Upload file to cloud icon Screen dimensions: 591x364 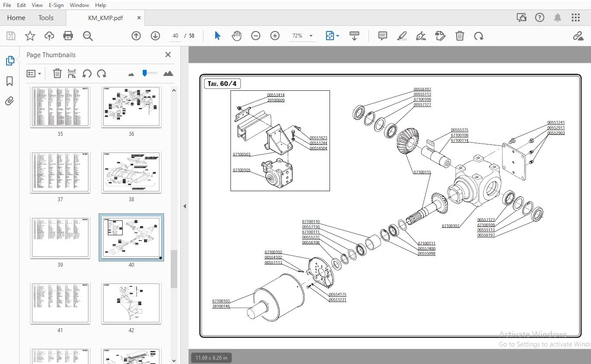click(x=49, y=36)
